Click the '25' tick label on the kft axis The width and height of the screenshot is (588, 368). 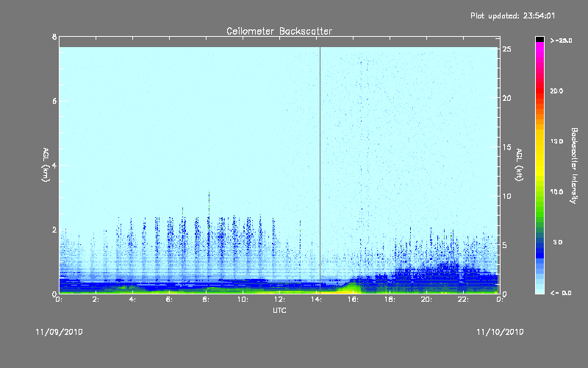507,49
